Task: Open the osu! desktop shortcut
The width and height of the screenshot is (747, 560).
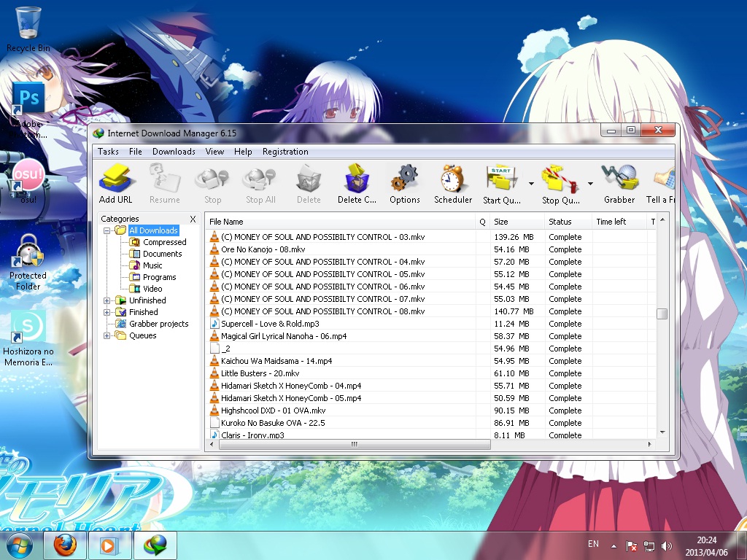Action: click(x=28, y=181)
